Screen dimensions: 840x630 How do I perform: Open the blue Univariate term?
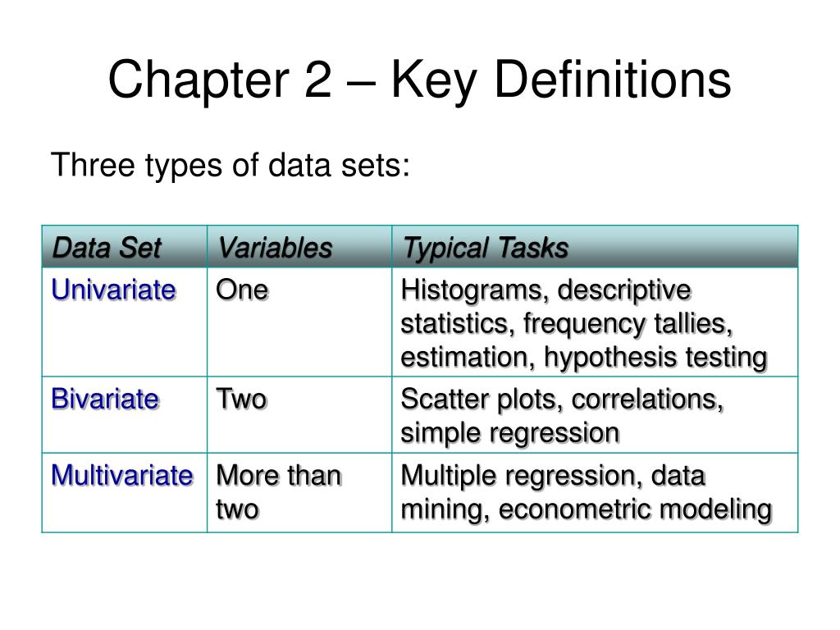pyautogui.click(x=113, y=290)
